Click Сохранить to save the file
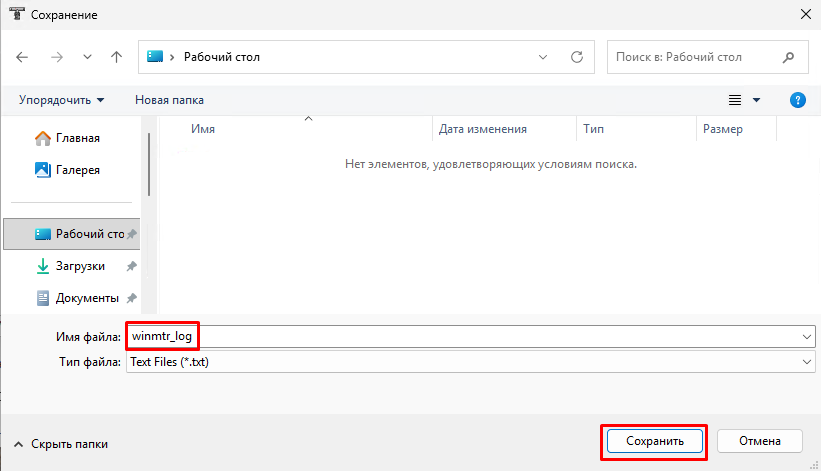821x471 pixels. [x=654, y=441]
